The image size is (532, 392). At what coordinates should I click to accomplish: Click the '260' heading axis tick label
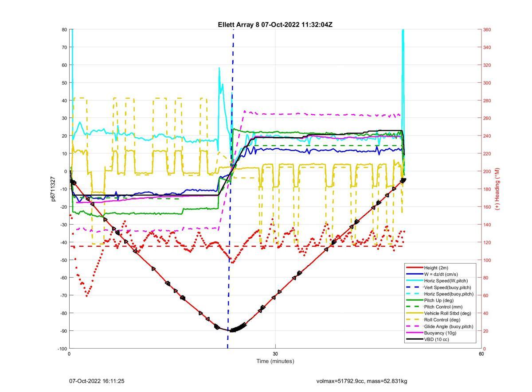(x=487, y=118)
